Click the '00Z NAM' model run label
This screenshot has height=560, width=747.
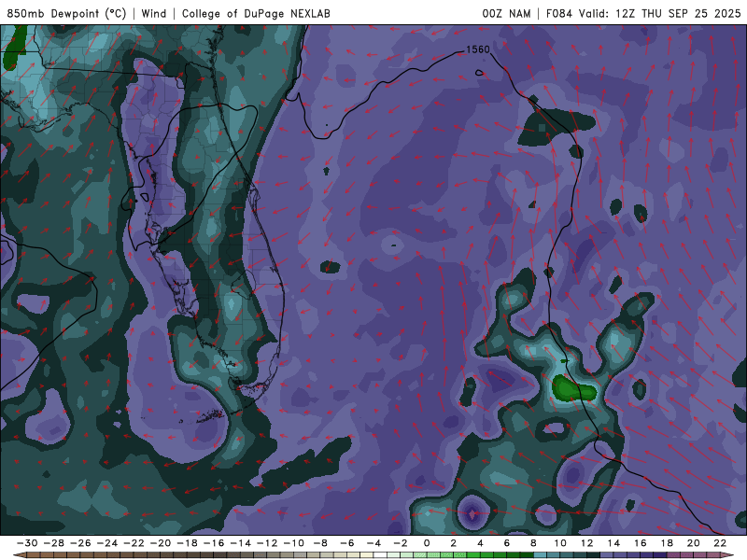tap(506, 13)
